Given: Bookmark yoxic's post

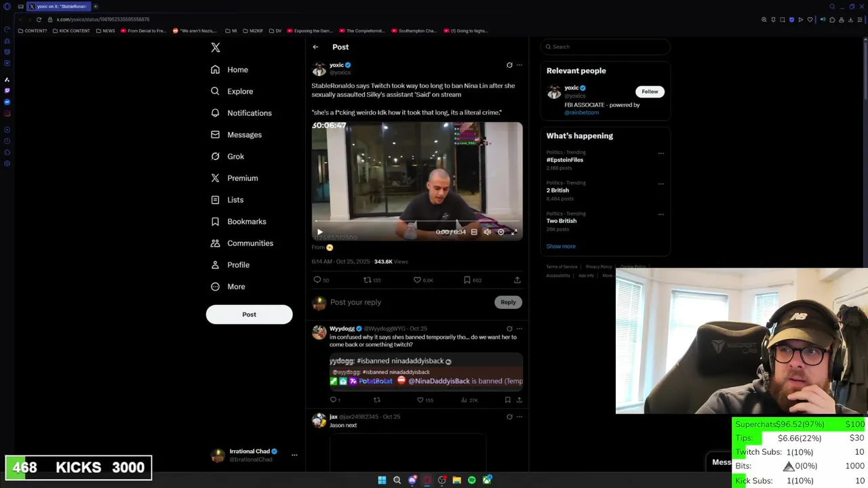Looking at the screenshot, I should click(x=467, y=280).
